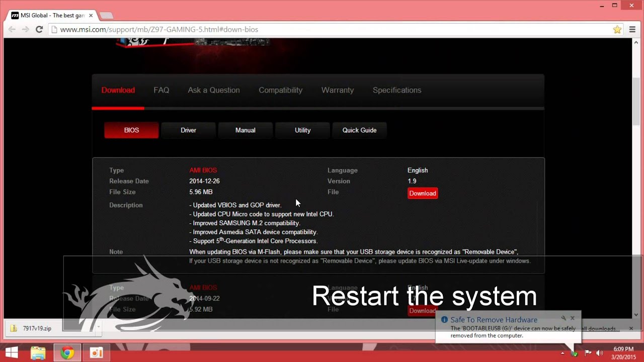Image resolution: width=644 pixels, height=362 pixels.
Task: Click the BIOS category button
Action: (x=131, y=130)
